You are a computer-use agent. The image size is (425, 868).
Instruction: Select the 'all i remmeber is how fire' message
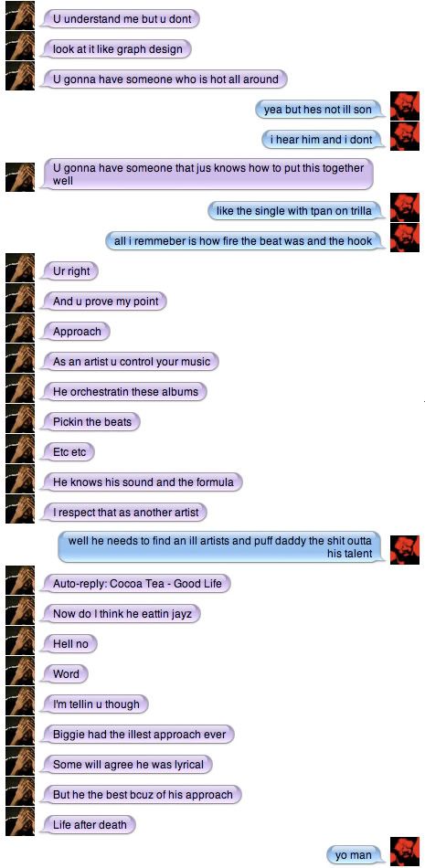click(x=246, y=241)
